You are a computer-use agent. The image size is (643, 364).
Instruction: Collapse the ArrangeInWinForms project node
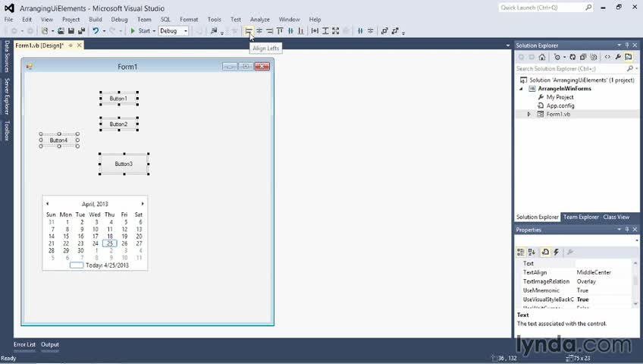coord(521,89)
